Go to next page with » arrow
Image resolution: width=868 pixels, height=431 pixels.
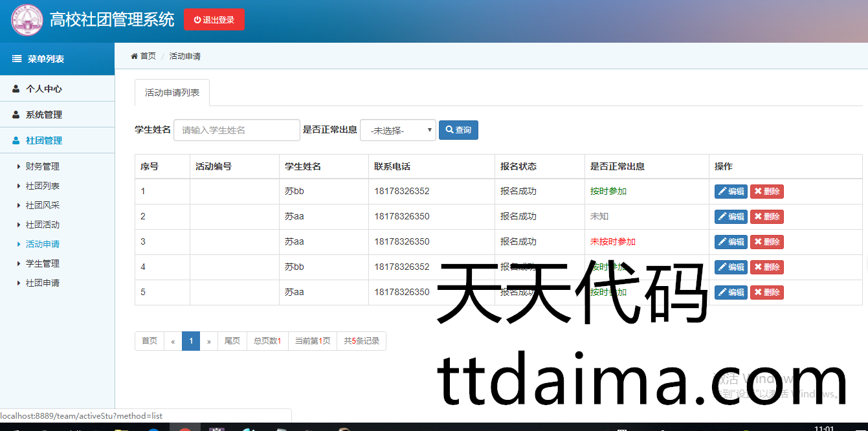pos(208,341)
